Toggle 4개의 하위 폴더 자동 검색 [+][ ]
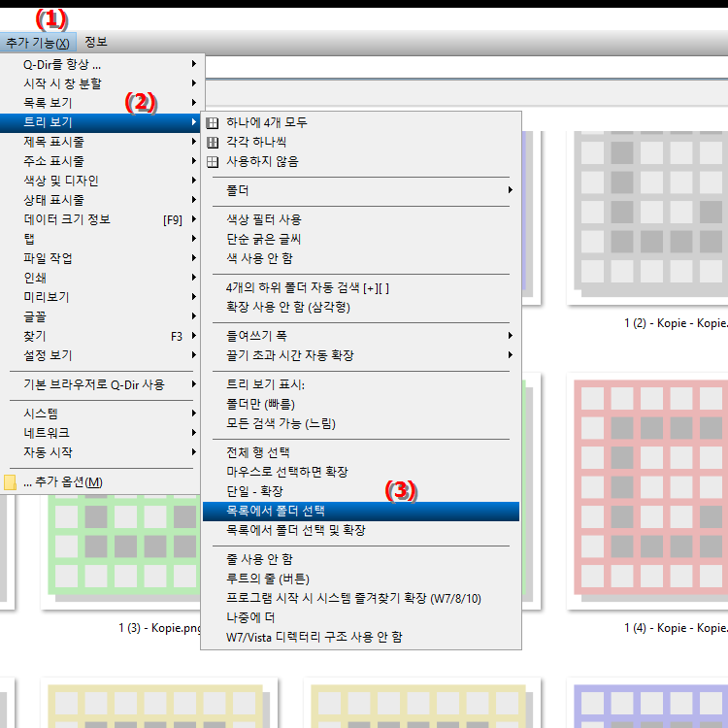Image resolution: width=728 pixels, height=728 pixels. (361, 288)
